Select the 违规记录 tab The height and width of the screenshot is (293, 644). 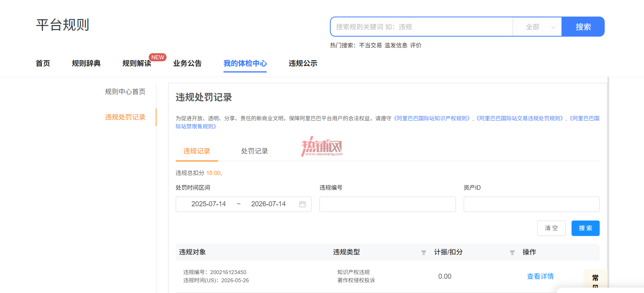click(197, 151)
